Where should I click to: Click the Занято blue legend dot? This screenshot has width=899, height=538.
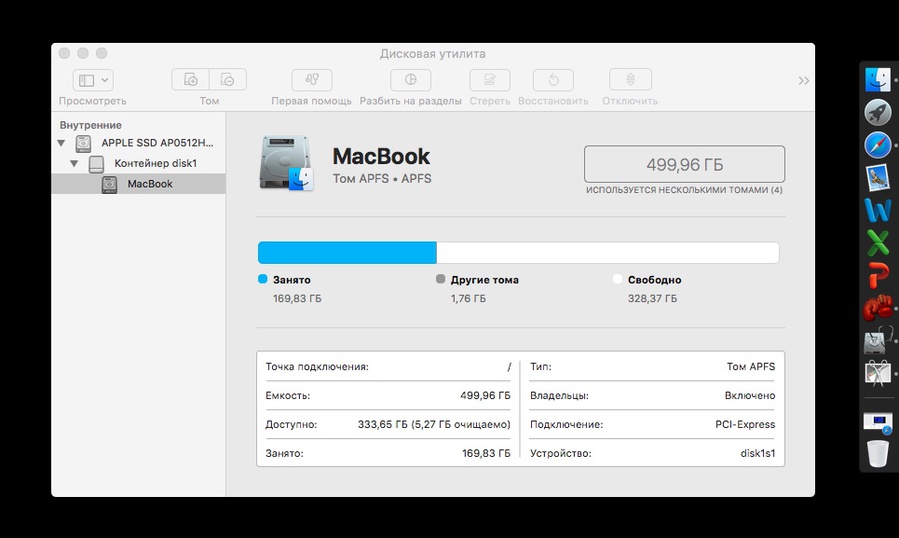[263, 279]
